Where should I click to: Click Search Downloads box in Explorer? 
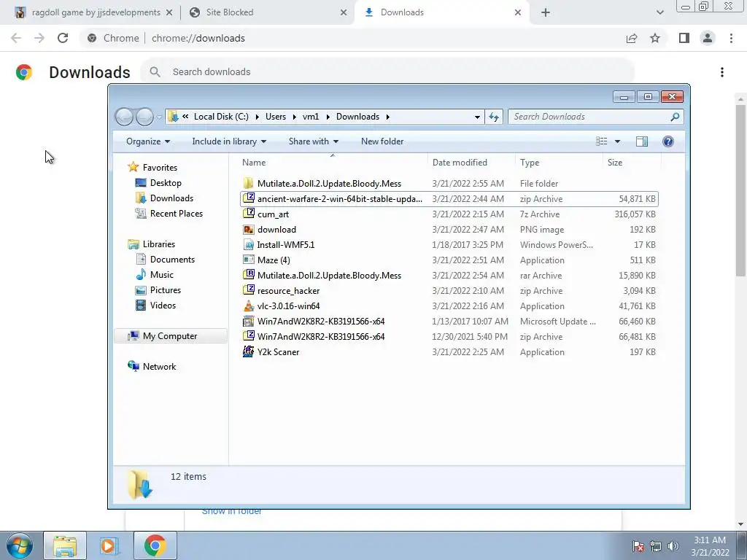click(589, 117)
